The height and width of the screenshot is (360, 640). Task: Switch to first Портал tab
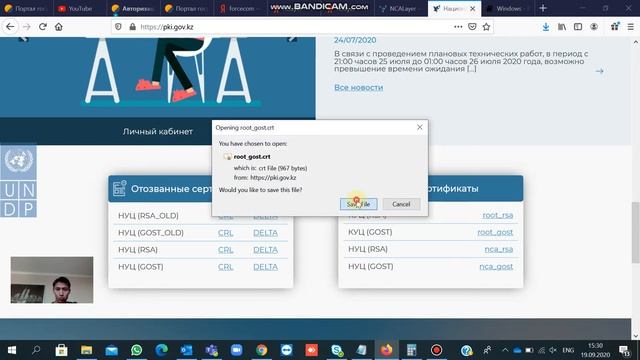(x=26, y=9)
